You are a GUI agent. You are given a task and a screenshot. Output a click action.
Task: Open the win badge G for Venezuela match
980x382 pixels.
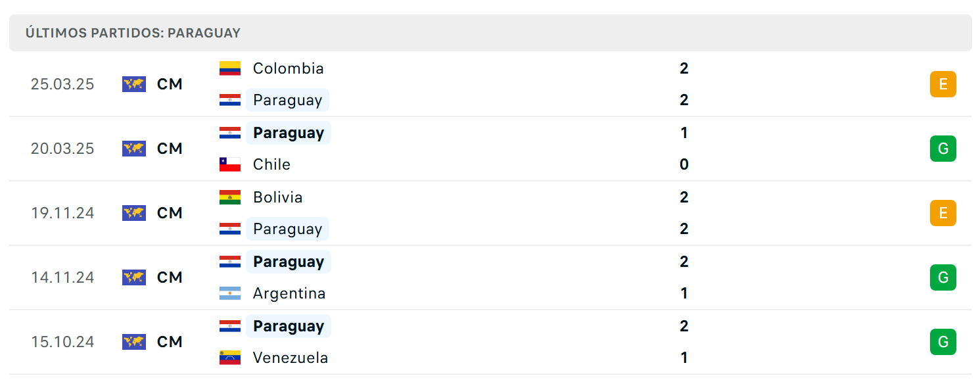943,342
